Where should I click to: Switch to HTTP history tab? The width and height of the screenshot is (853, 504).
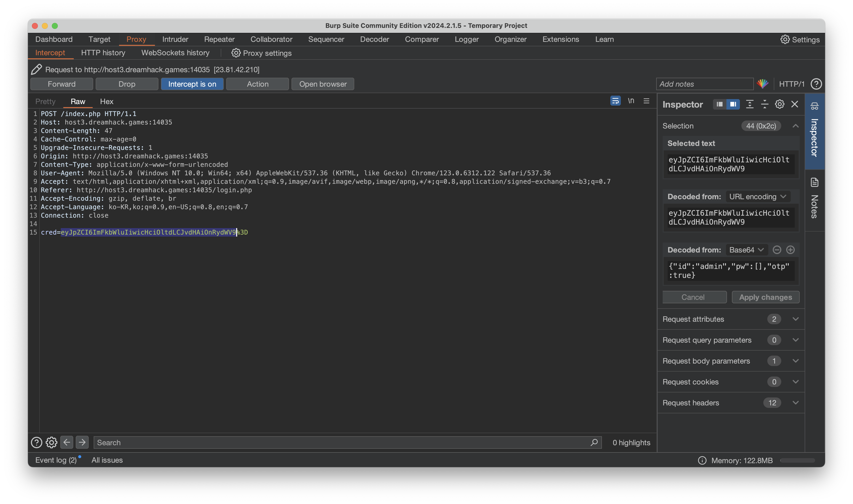[x=103, y=53]
